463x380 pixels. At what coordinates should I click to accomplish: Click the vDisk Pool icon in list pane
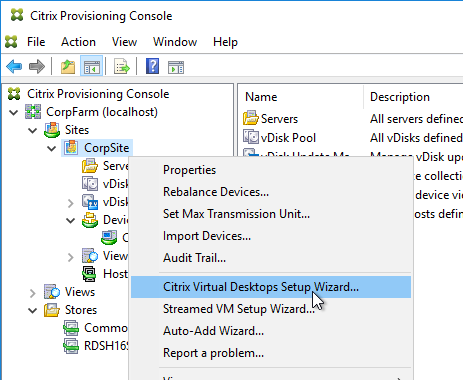pyautogui.click(x=251, y=137)
